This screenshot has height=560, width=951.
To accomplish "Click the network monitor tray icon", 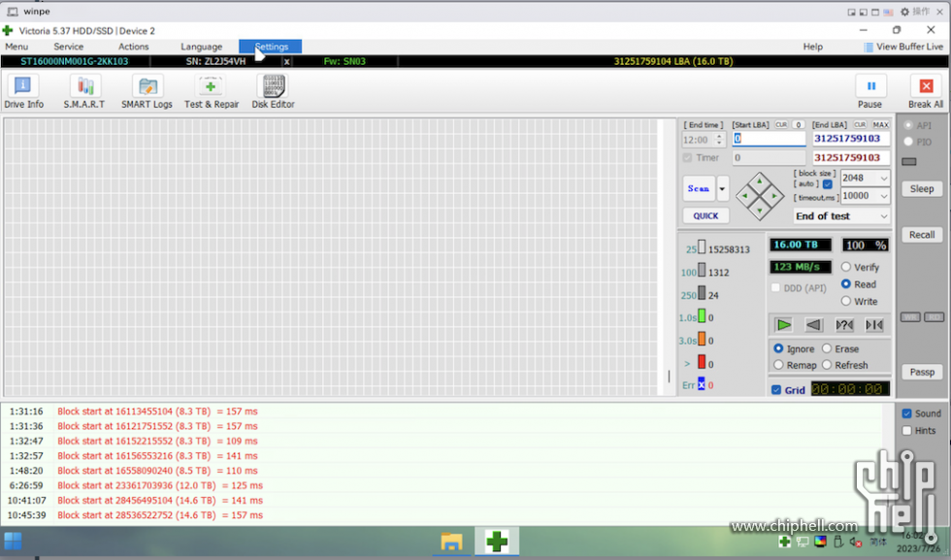I will pyautogui.click(x=803, y=542).
